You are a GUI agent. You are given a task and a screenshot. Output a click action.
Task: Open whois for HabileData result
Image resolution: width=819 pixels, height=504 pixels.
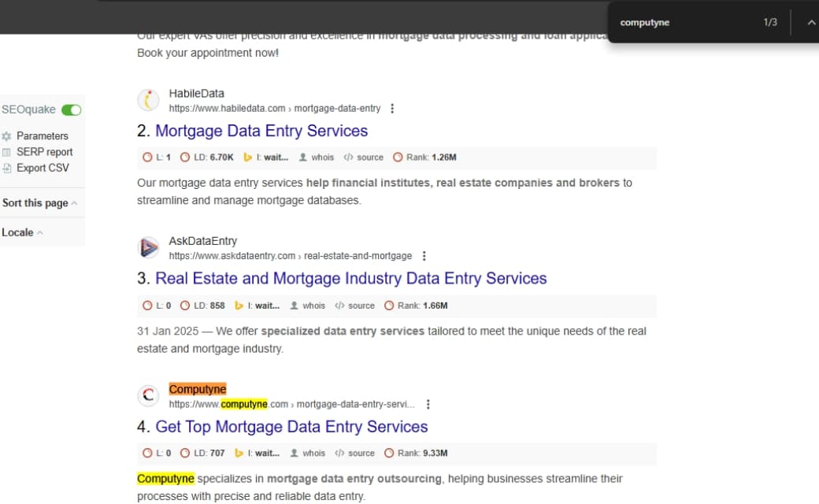point(317,157)
